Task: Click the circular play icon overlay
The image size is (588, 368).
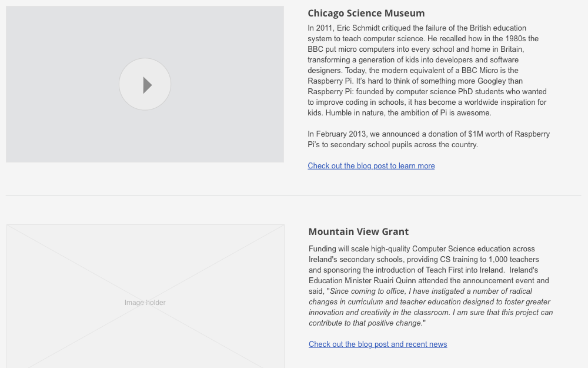Action: pyautogui.click(x=145, y=84)
